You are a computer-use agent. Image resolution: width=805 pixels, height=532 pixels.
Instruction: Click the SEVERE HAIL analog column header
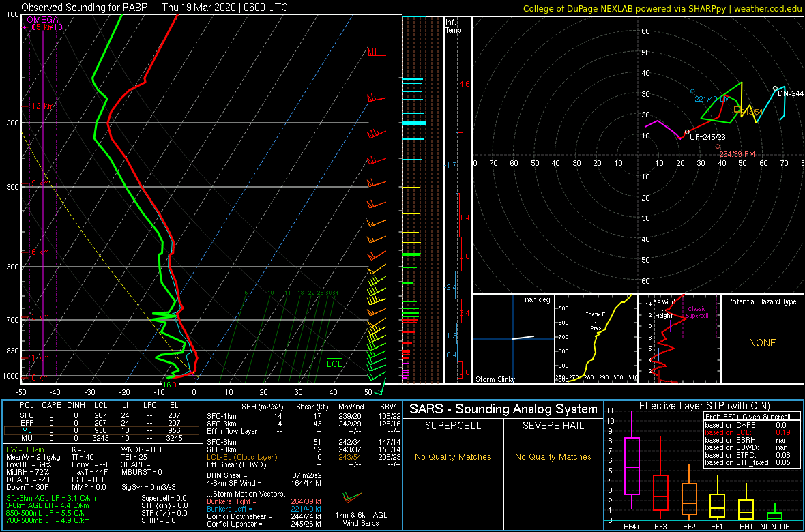point(553,426)
